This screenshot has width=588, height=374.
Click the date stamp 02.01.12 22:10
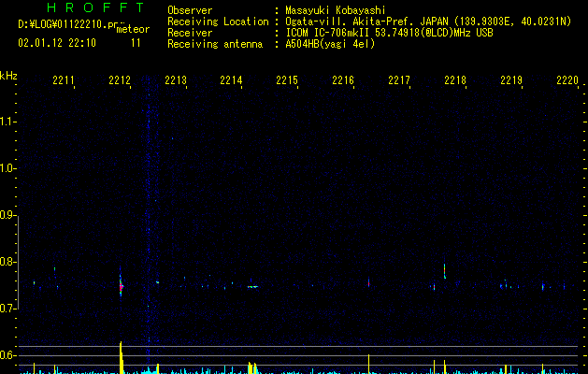click(57, 43)
